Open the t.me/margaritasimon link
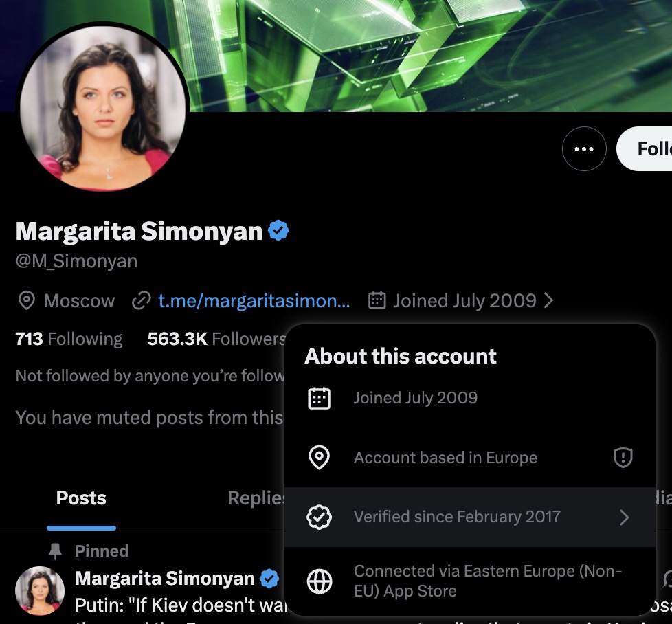The width and height of the screenshot is (672, 624). [x=254, y=300]
